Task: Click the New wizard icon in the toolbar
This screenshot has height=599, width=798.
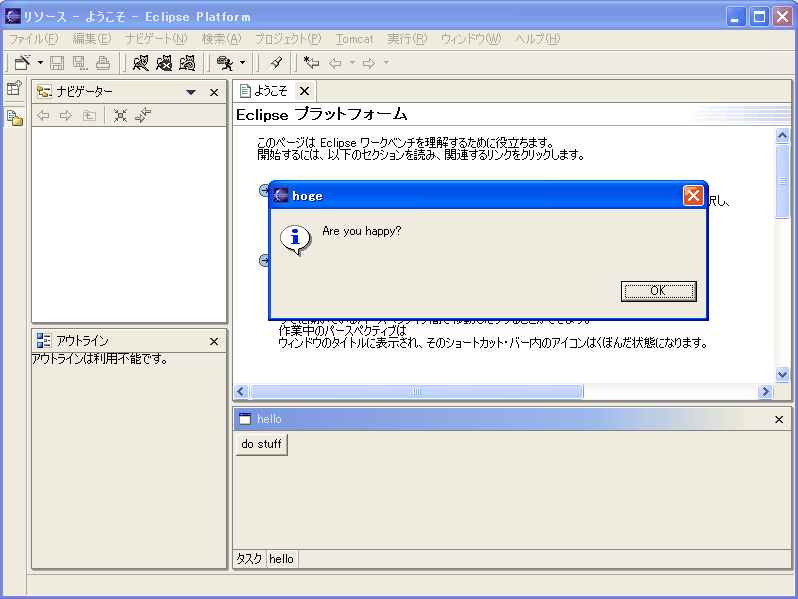Action: coord(21,63)
